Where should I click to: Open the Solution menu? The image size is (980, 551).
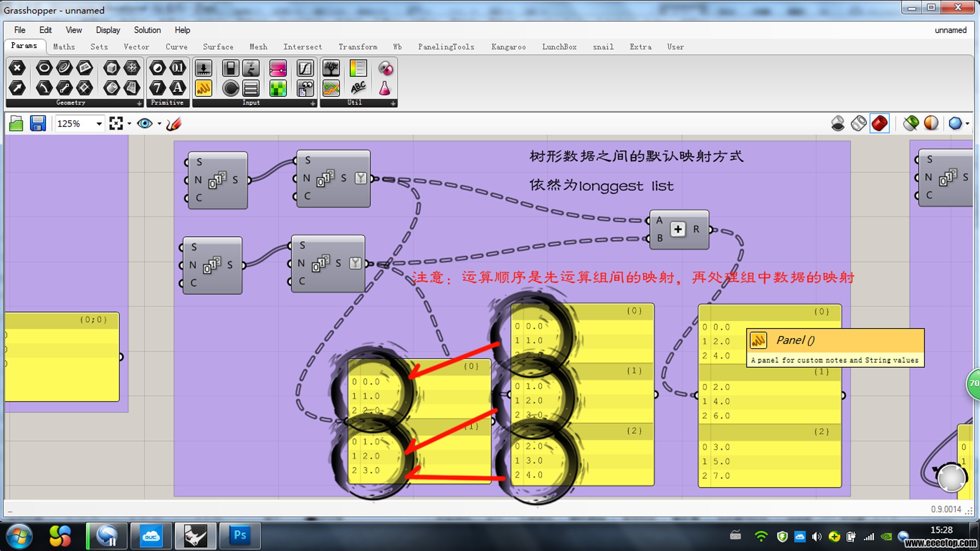tap(147, 30)
